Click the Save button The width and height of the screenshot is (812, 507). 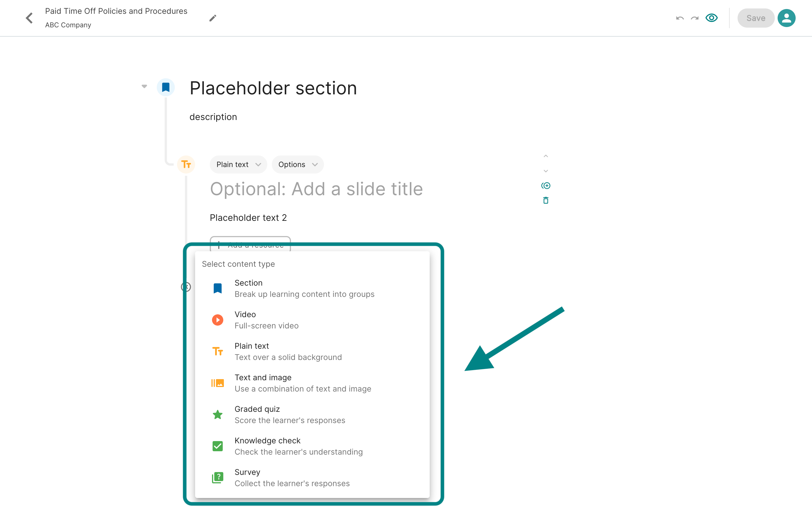pos(755,18)
